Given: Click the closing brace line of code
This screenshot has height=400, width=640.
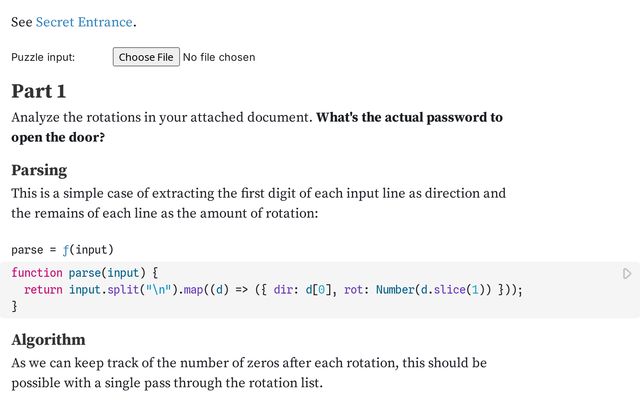Looking at the screenshot, I should (x=14, y=307).
